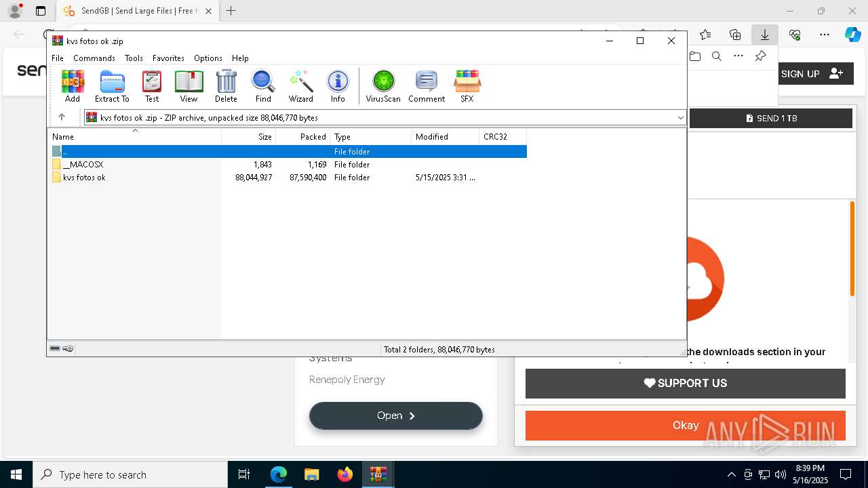Click the search icon in downloads panel
Screen dimensions: 868x488
717,56
